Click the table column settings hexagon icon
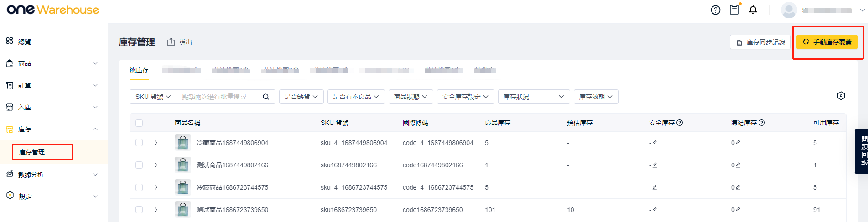Viewport: 868px width, 222px height. pos(841,96)
